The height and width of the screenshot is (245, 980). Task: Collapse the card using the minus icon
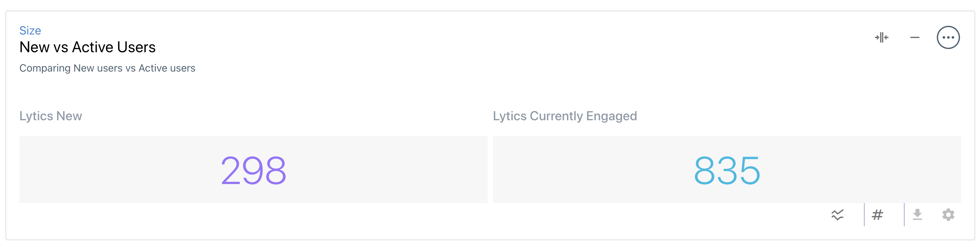click(x=915, y=37)
